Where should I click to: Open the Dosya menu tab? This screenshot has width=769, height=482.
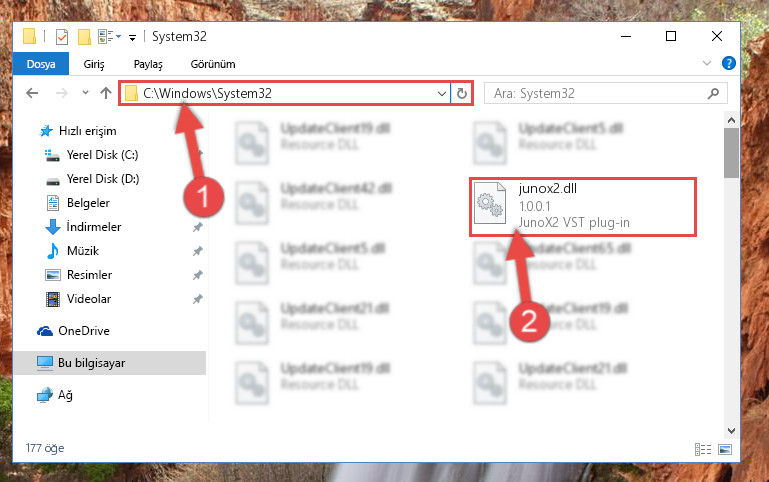(41, 64)
